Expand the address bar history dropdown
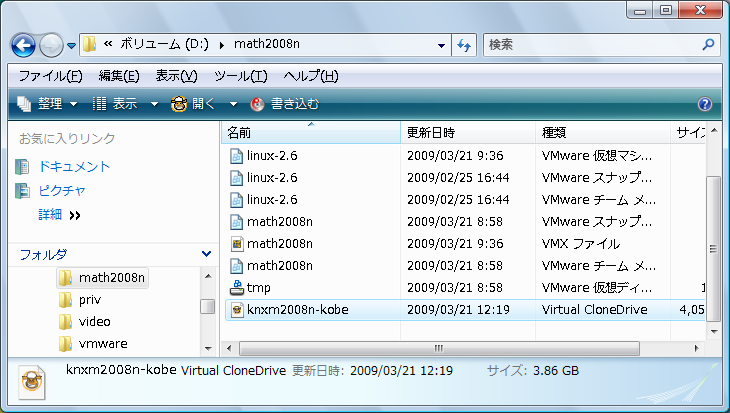The image size is (730, 413). [x=441, y=46]
